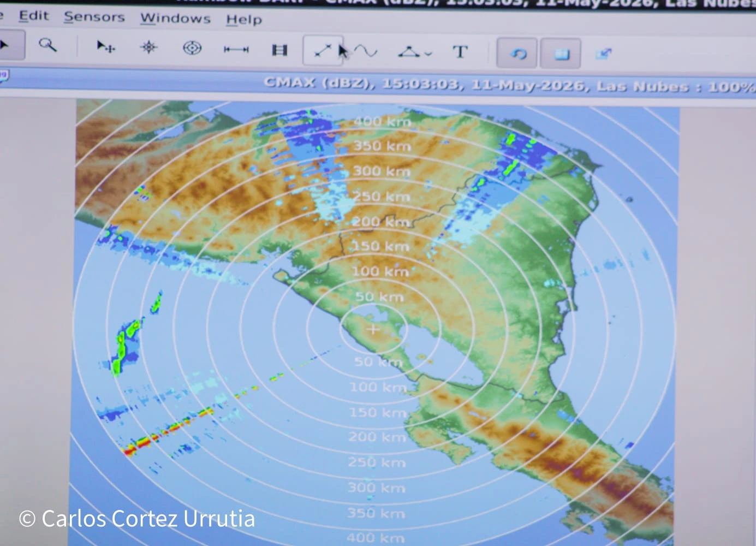Open the Sensors menu

[x=94, y=17]
